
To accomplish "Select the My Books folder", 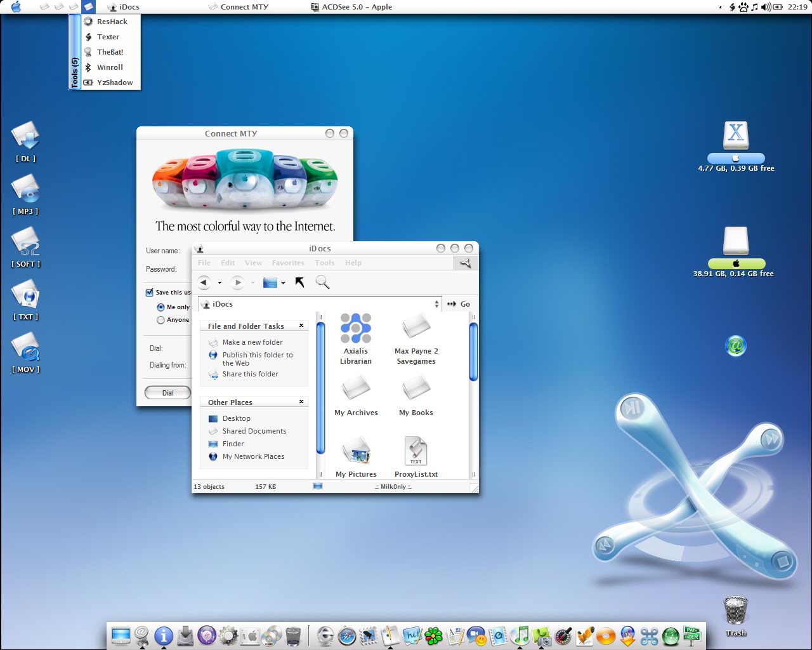I will click(416, 395).
